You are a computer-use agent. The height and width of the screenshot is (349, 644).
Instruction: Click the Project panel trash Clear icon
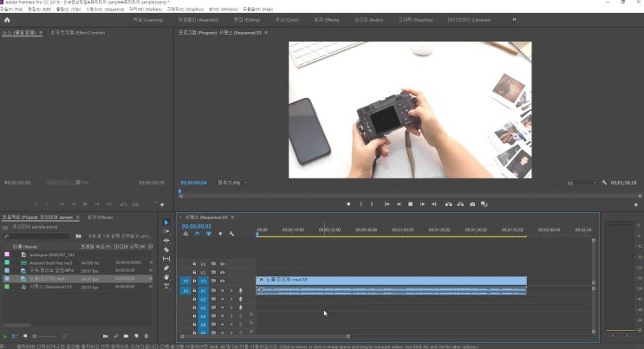(x=146, y=336)
